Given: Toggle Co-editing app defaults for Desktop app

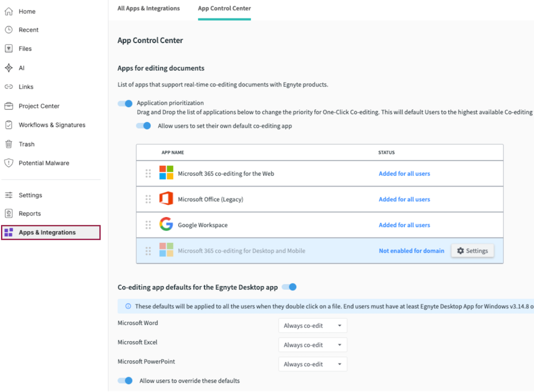Looking at the screenshot, I should pos(290,287).
